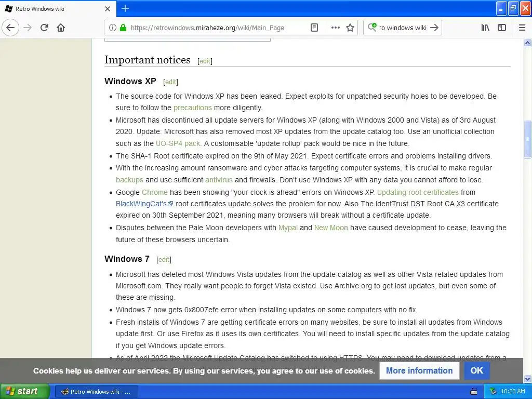
Task: Click the search box text field
Action: [x=403, y=28]
